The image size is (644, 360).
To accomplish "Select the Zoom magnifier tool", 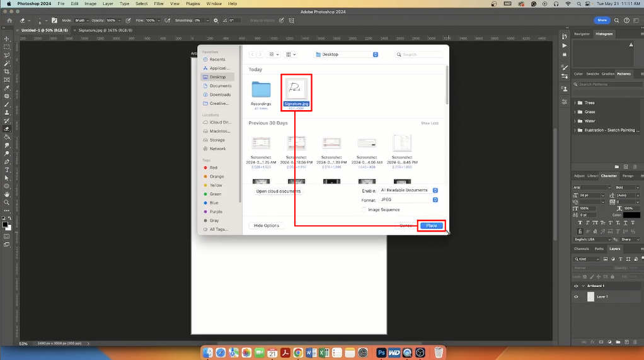I will tap(6, 203).
